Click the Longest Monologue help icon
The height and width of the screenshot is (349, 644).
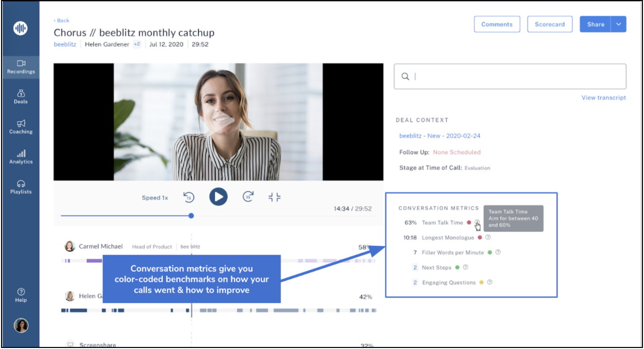488,238
